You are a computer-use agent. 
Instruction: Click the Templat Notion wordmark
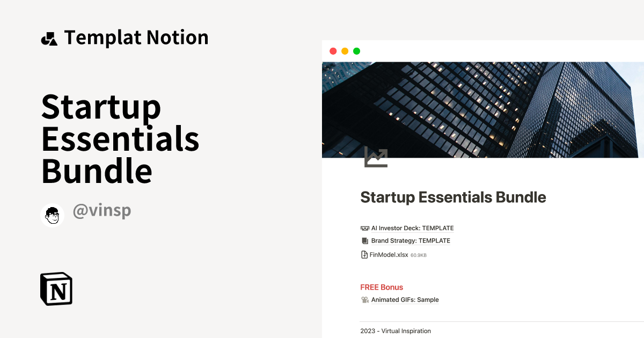136,37
